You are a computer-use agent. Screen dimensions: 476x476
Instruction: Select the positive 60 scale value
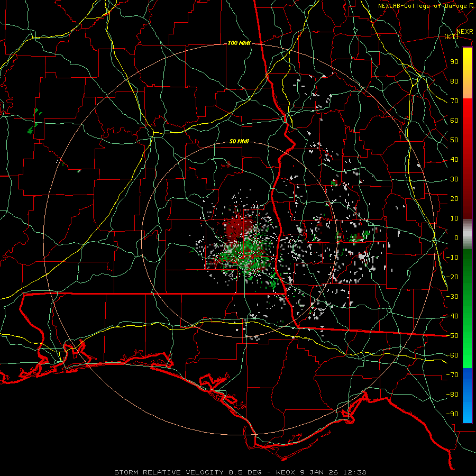[454, 120]
